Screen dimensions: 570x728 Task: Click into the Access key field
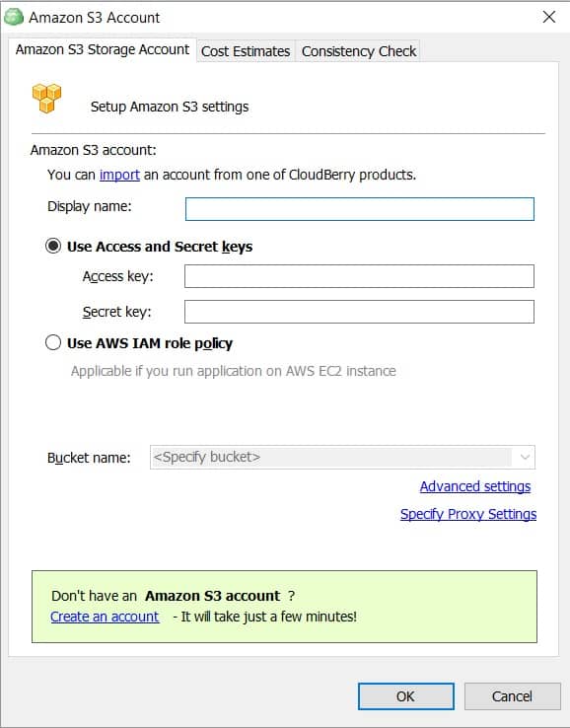coord(359,276)
